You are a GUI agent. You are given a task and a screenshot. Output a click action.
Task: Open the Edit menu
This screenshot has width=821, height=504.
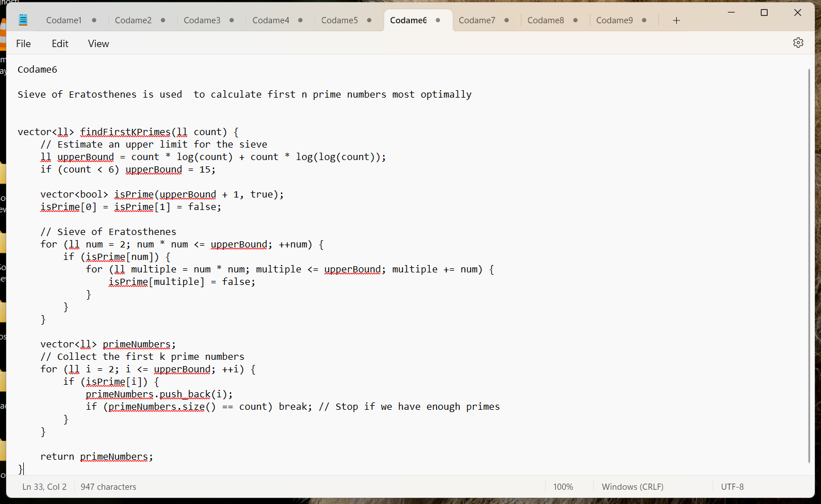point(60,44)
